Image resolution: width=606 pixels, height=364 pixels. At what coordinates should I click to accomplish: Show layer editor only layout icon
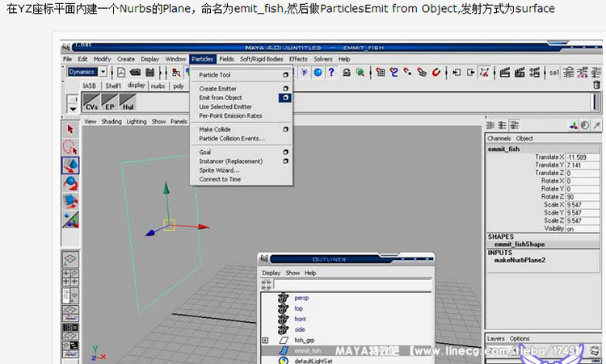pyautogui.click(x=502, y=125)
